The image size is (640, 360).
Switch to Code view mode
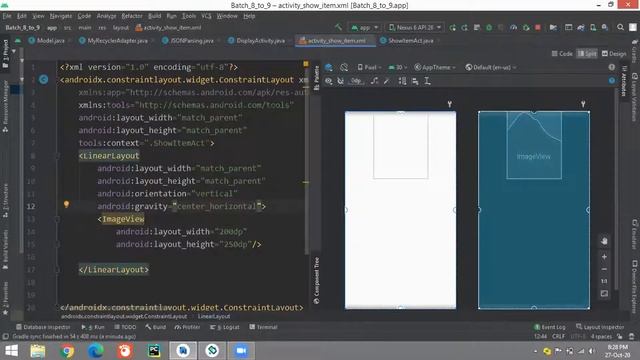562,53
